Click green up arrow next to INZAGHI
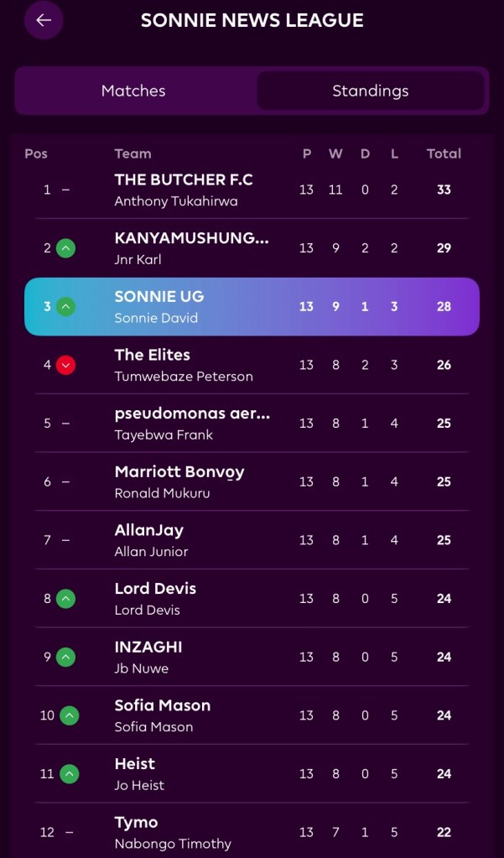The width and height of the screenshot is (504, 858). (x=66, y=658)
